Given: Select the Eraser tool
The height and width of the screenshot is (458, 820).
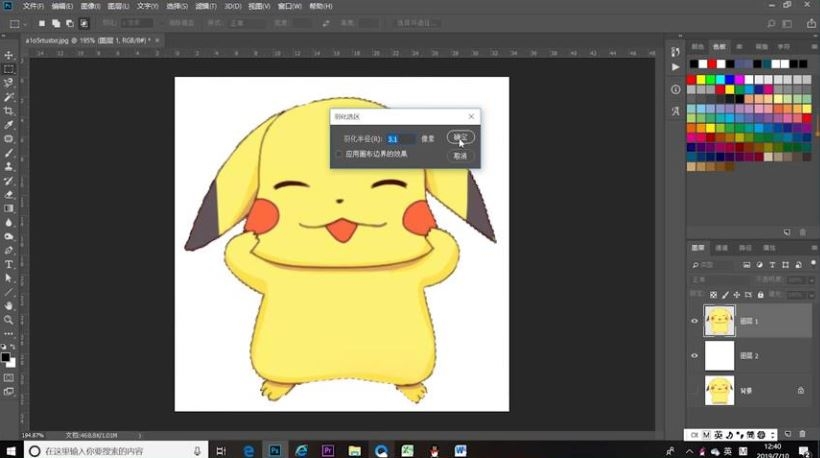Looking at the screenshot, I should [9, 194].
